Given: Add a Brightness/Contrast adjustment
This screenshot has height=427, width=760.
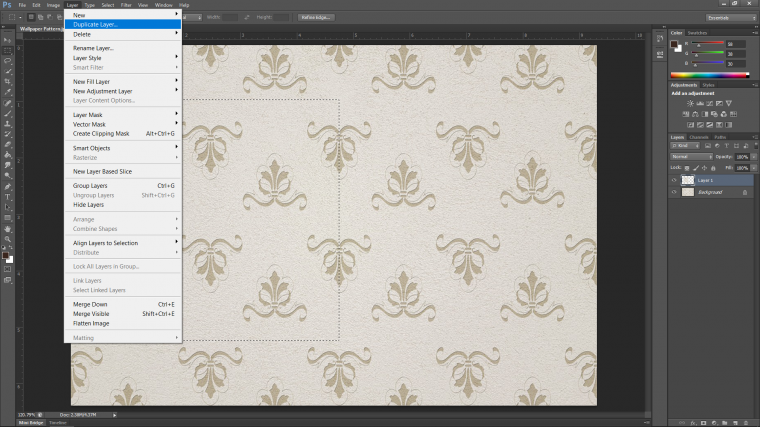Looking at the screenshot, I should 690,103.
